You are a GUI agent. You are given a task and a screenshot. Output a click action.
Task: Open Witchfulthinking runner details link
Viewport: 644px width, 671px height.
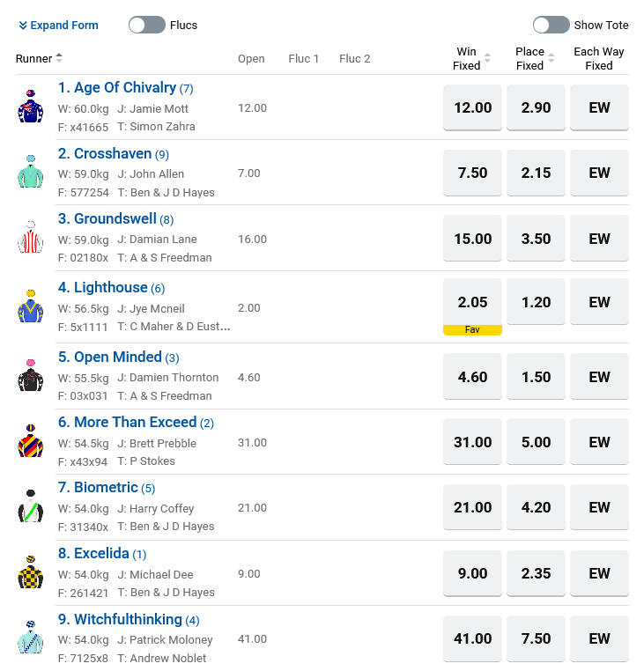[x=128, y=619]
